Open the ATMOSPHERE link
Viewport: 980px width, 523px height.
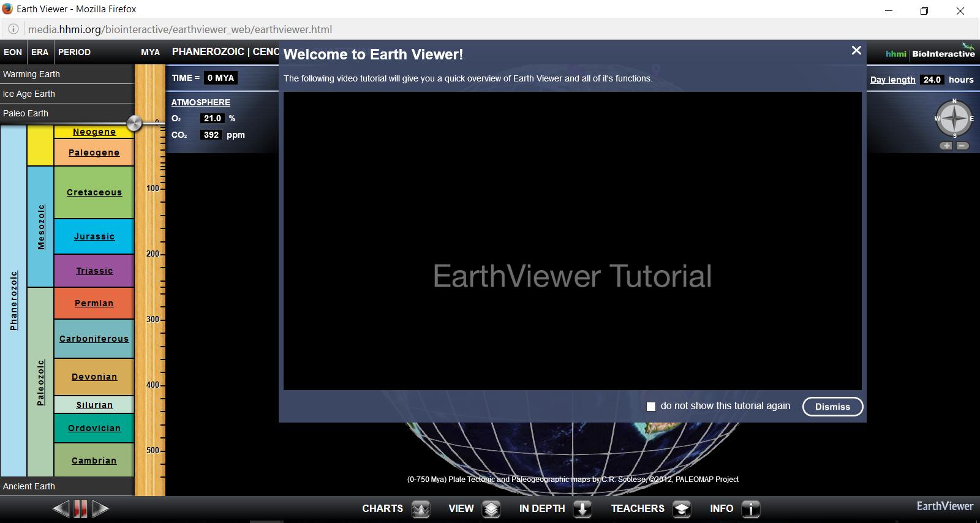click(x=201, y=102)
